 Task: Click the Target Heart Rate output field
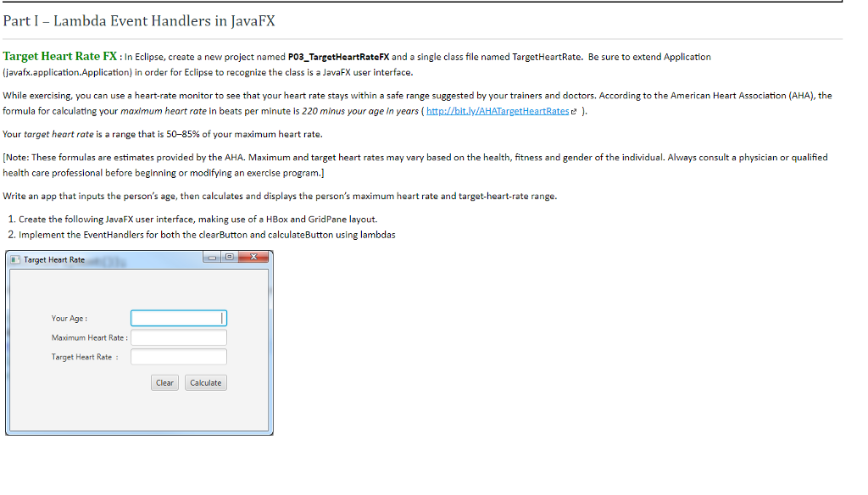click(x=179, y=357)
